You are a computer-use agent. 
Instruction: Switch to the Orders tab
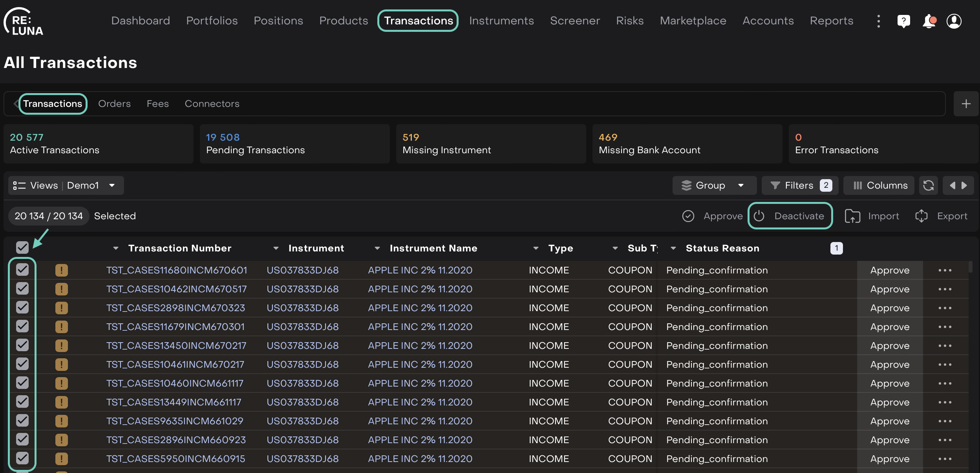114,104
